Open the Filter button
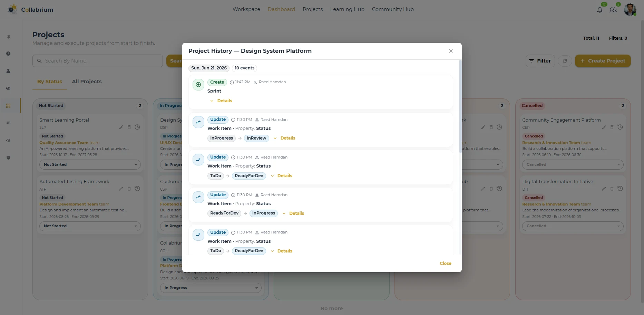 tap(540, 61)
